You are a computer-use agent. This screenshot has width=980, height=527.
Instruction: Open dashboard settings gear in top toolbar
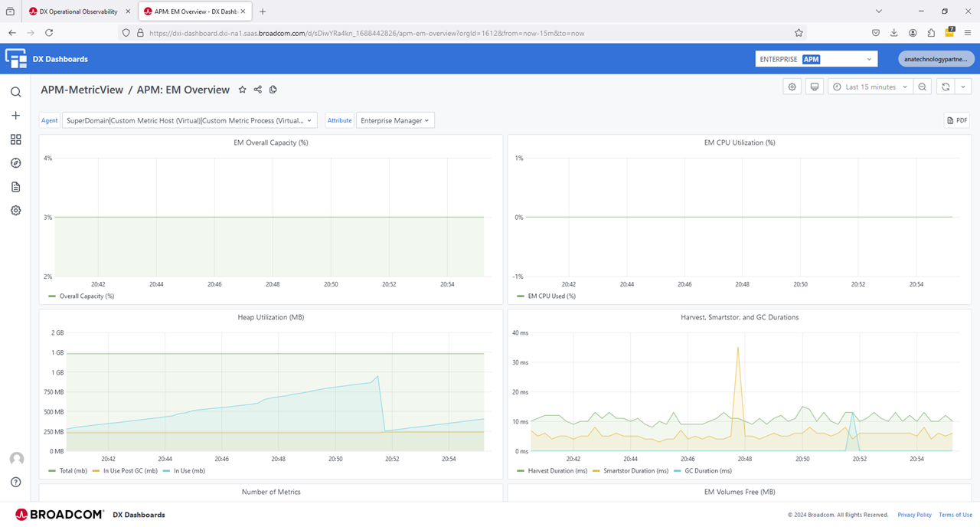coord(792,87)
